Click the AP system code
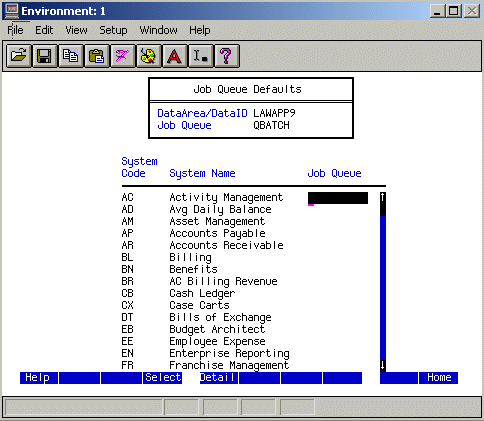The width and height of the screenshot is (484, 421). 127,233
